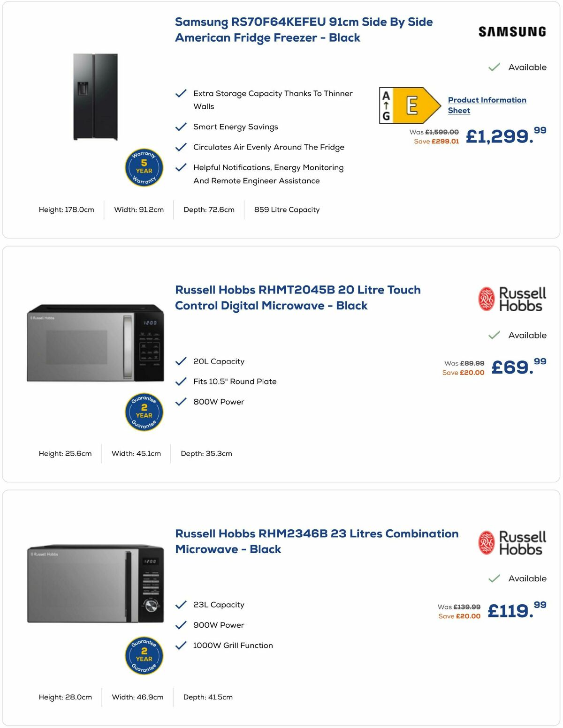The height and width of the screenshot is (728, 563).
Task: Click the Samsung brand logo
Action: [511, 31]
